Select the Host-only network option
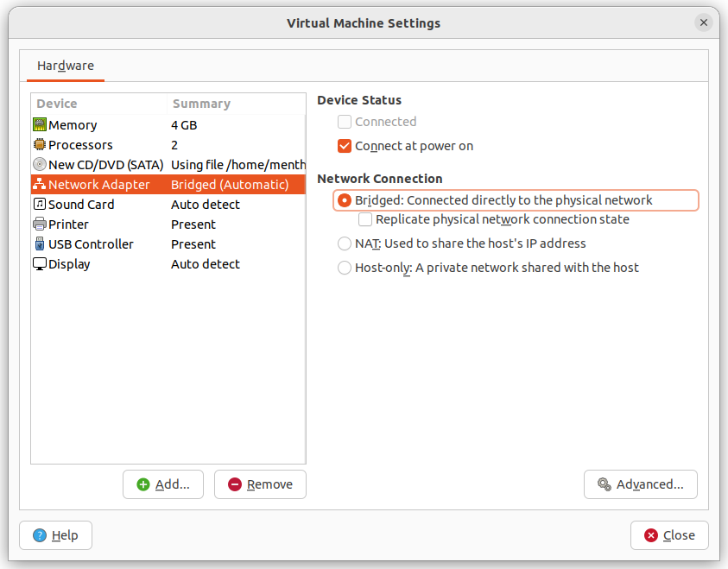This screenshot has height=569, width=728. [x=343, y=268]
